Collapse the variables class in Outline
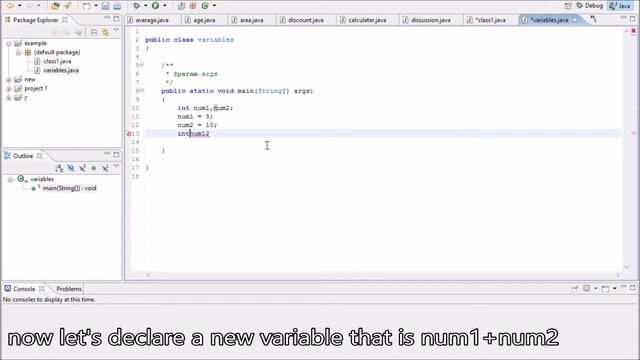The width and height of the screenshot is (640, 360). point(10,180)
